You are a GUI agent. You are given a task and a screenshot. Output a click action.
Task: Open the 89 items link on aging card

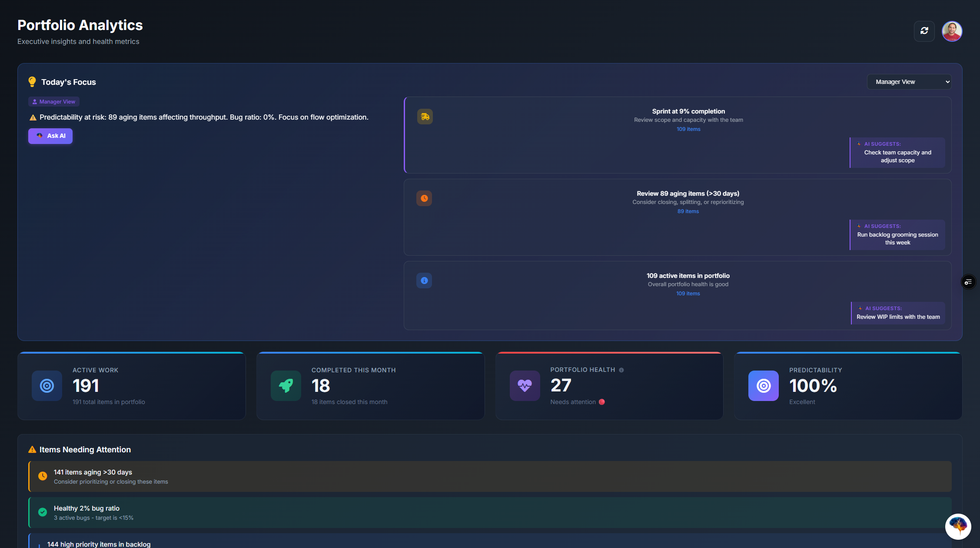[x=688, y=211]
